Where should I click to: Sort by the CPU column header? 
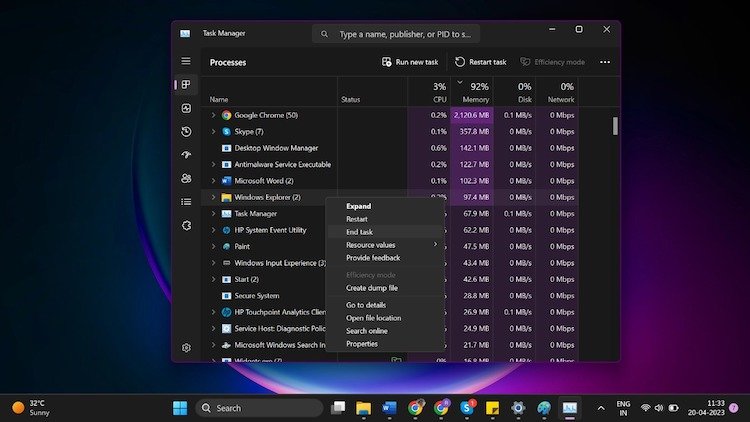coord(429,92)
